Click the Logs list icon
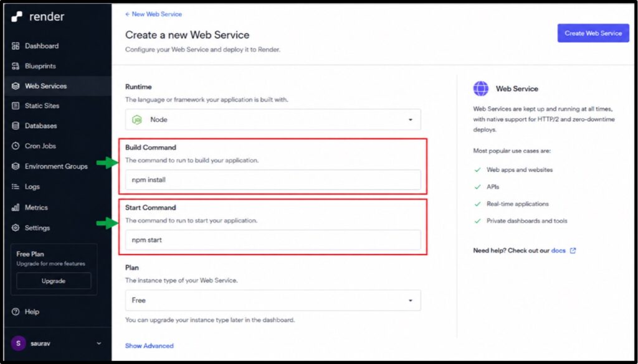Image resolution: width=638 pixels, height=364 pixels. (x=16, y=187)
